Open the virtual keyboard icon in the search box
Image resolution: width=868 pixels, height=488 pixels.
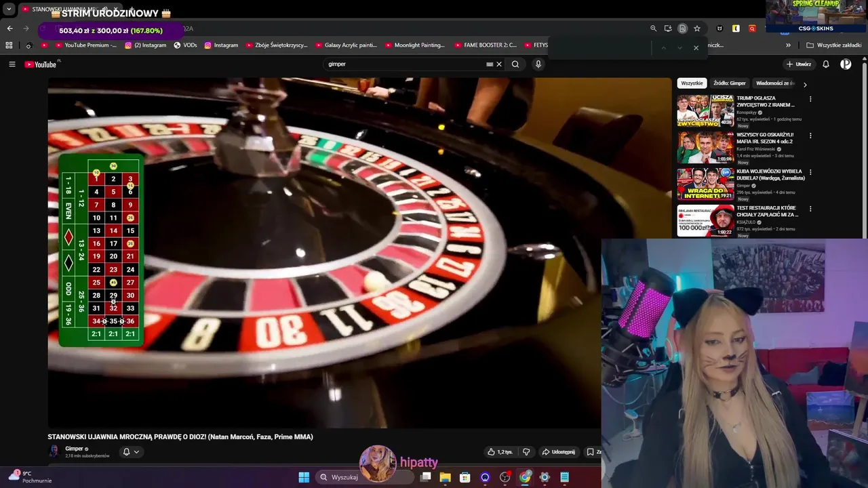point(490,64)
